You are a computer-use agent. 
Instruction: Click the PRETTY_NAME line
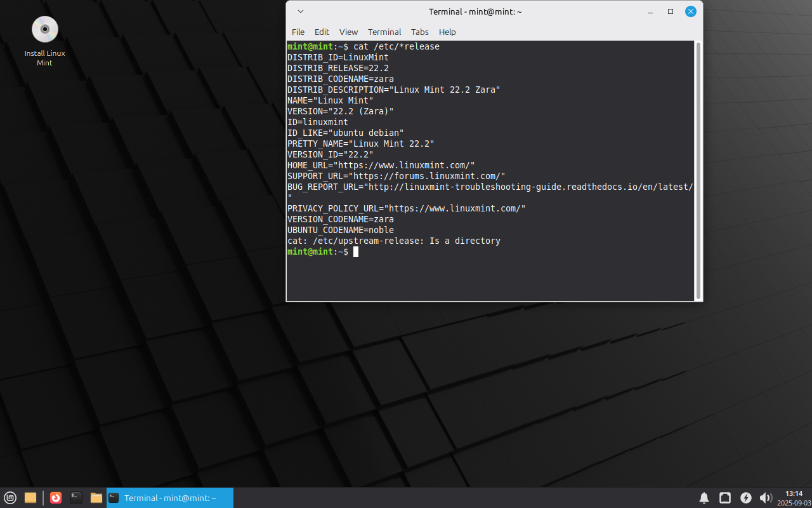click(x=361, y=144)
